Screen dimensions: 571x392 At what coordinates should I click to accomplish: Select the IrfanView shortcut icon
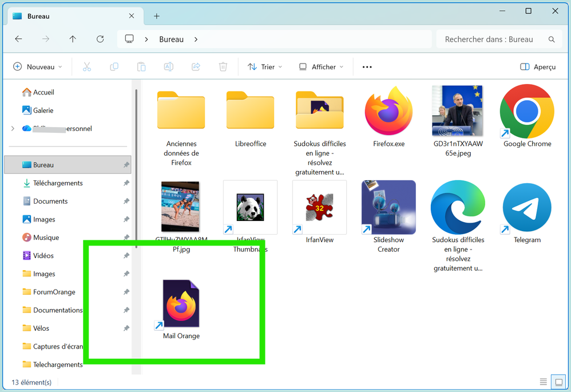tap(319, 208)
